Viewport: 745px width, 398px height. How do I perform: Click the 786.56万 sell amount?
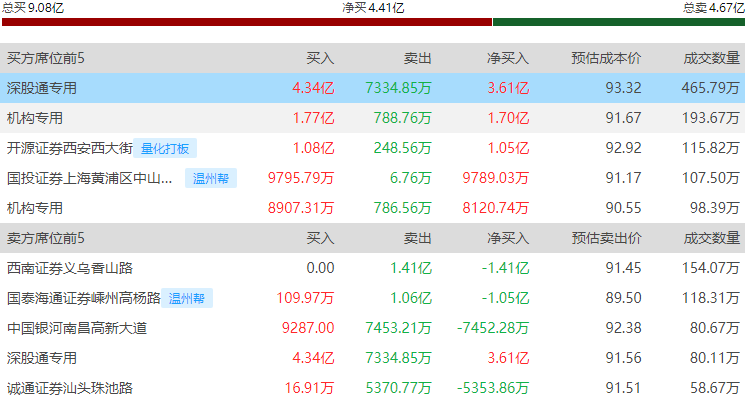(402, 208)
